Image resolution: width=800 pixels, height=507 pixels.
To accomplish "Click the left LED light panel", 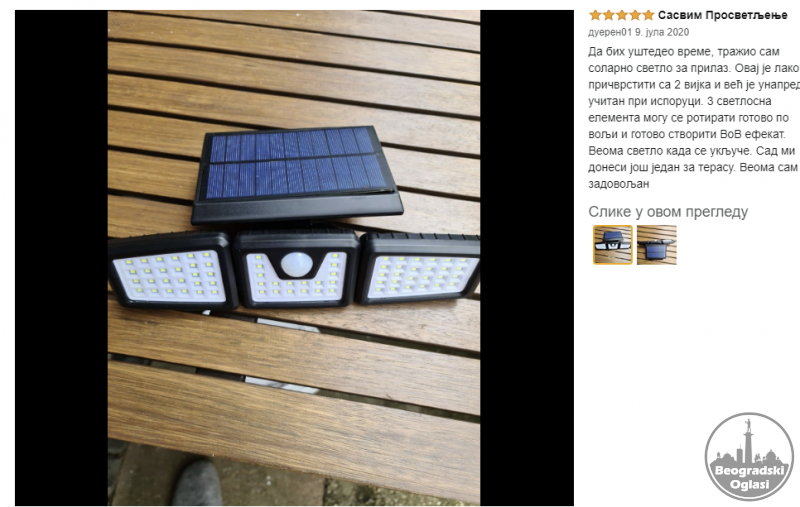I will (172, 273).
